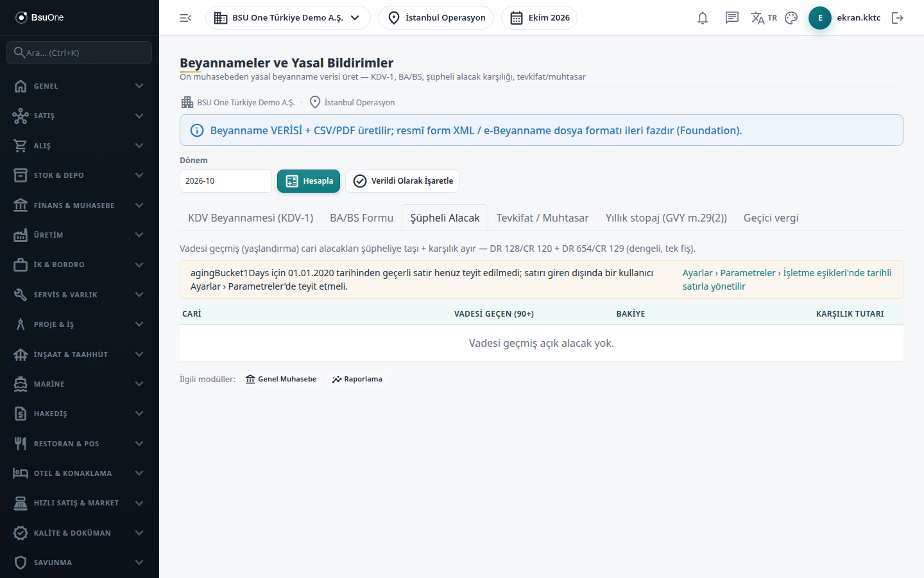Click the Restoran & POS cutlery icon
Screen dimensions: 924x578
tap(21, 444)
